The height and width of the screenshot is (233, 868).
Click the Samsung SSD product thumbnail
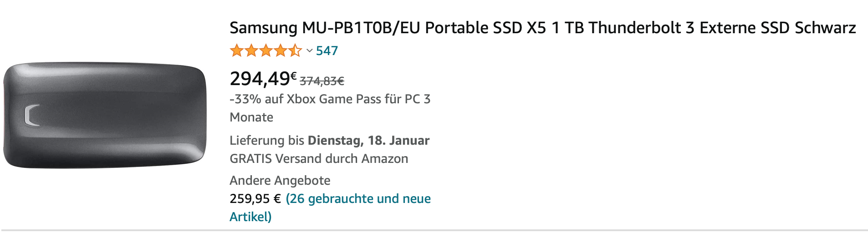pos(105,115)
